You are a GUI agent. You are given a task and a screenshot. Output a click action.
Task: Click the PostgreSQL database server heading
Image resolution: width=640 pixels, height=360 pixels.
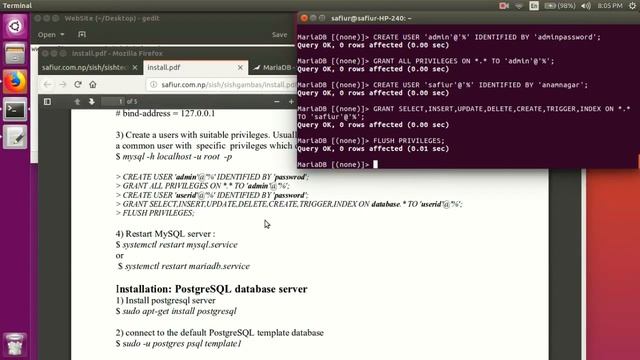(x=211, y=289)
